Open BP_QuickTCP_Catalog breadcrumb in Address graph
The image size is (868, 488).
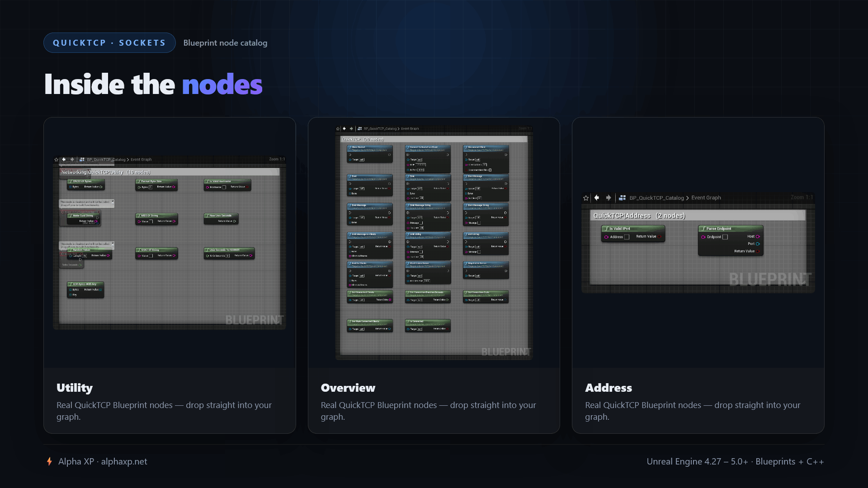[656, 198]
